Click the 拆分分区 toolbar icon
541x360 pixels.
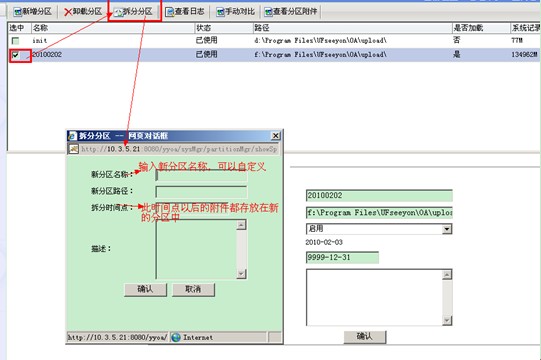tap(118, 12)
